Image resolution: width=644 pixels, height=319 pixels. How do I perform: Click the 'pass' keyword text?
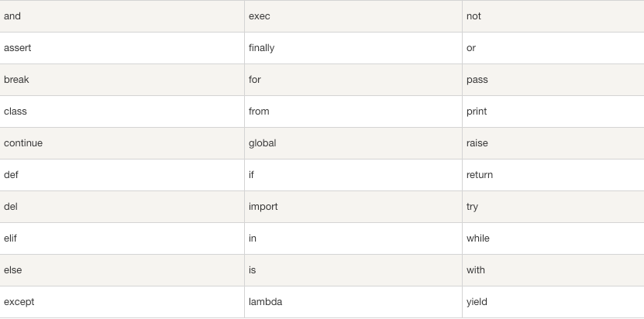tap(477, 80)
